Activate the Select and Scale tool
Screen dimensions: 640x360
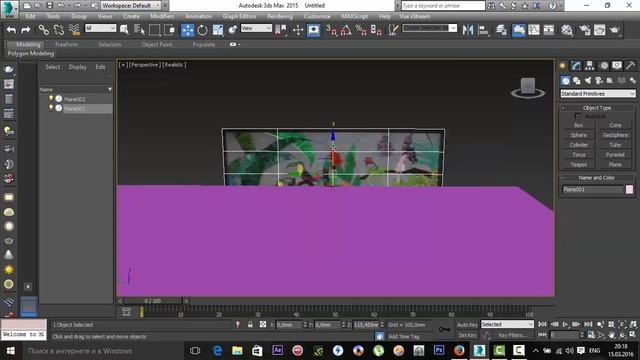[x=218, y=30]
